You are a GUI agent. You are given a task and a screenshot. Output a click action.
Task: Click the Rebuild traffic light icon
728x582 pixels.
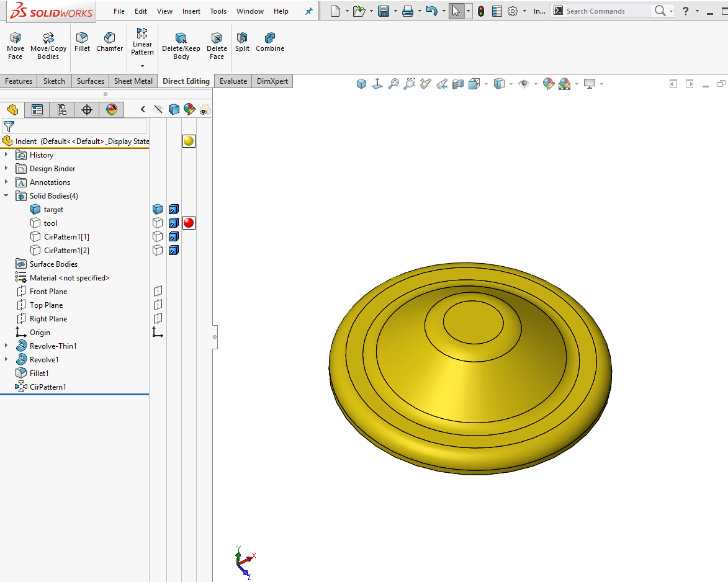pos(481,11)
